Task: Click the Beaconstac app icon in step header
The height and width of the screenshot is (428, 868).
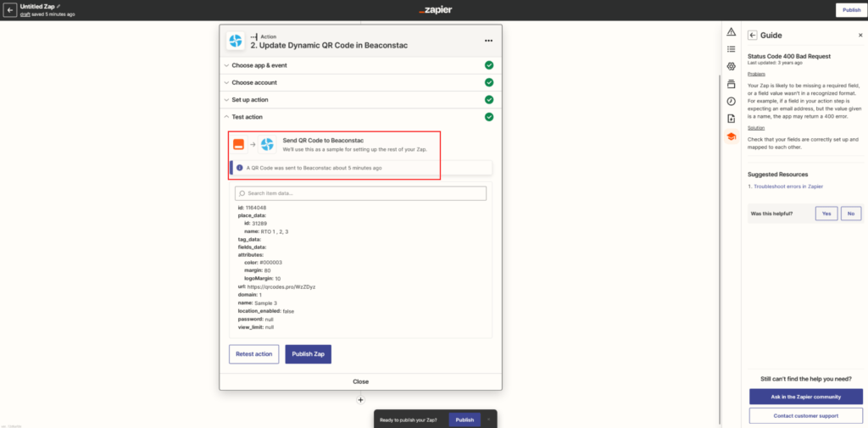Action: (x=236, y=41)
